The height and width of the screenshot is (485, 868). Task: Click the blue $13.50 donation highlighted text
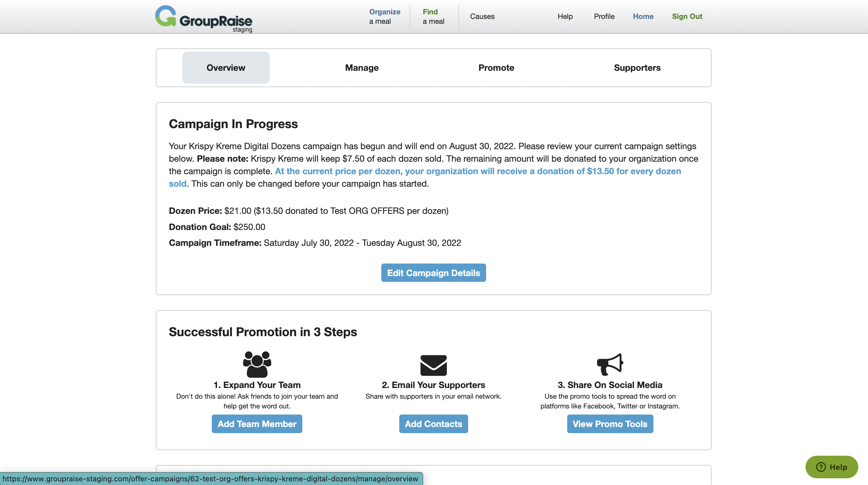point(425,177)
